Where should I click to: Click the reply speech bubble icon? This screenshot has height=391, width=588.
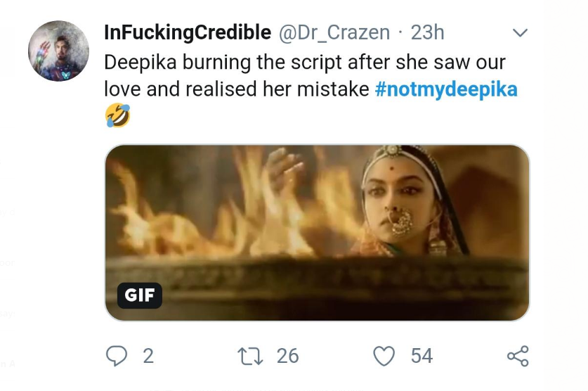click(117, 356)
